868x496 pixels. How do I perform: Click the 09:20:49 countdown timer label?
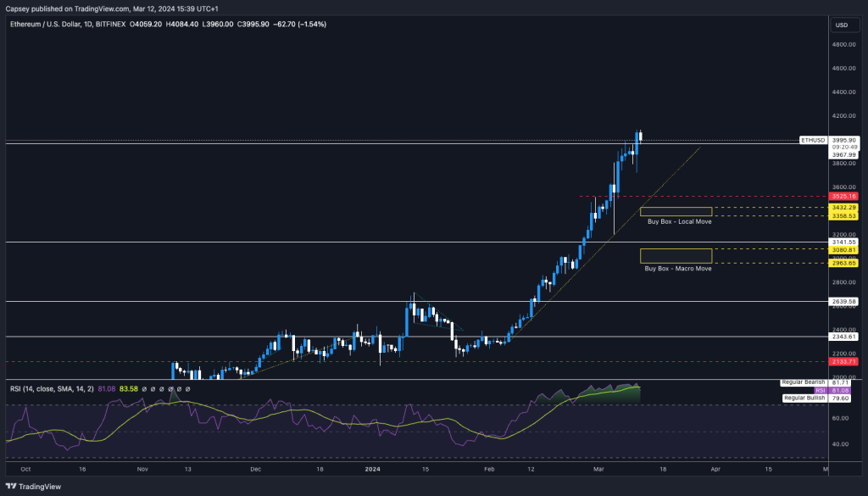(x=844, y=148)
